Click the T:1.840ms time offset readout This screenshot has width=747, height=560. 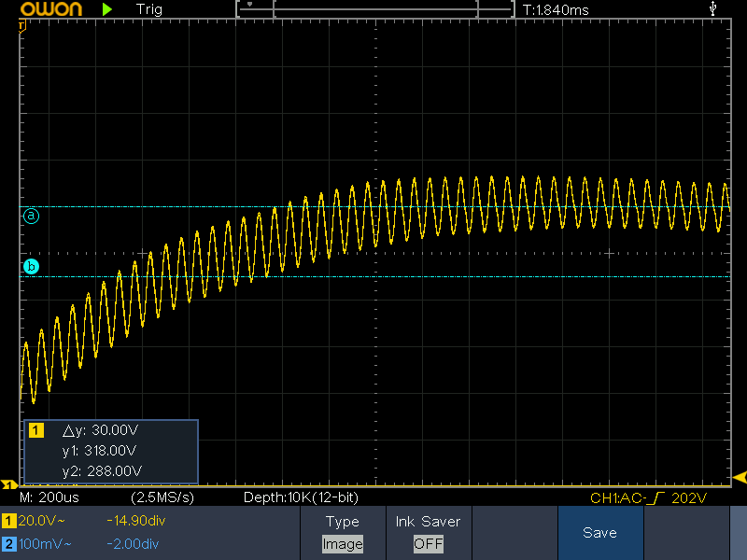pyautogui.click(x=557, y=9)
